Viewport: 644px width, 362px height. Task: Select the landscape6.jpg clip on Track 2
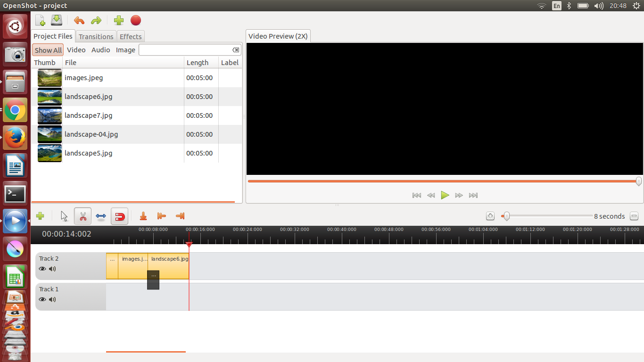[x=169, y=266]
